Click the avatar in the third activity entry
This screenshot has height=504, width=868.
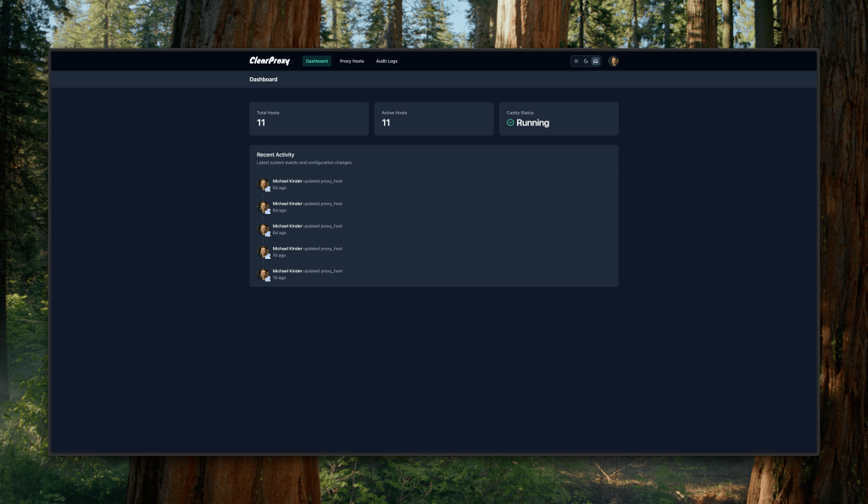point(263,228)
